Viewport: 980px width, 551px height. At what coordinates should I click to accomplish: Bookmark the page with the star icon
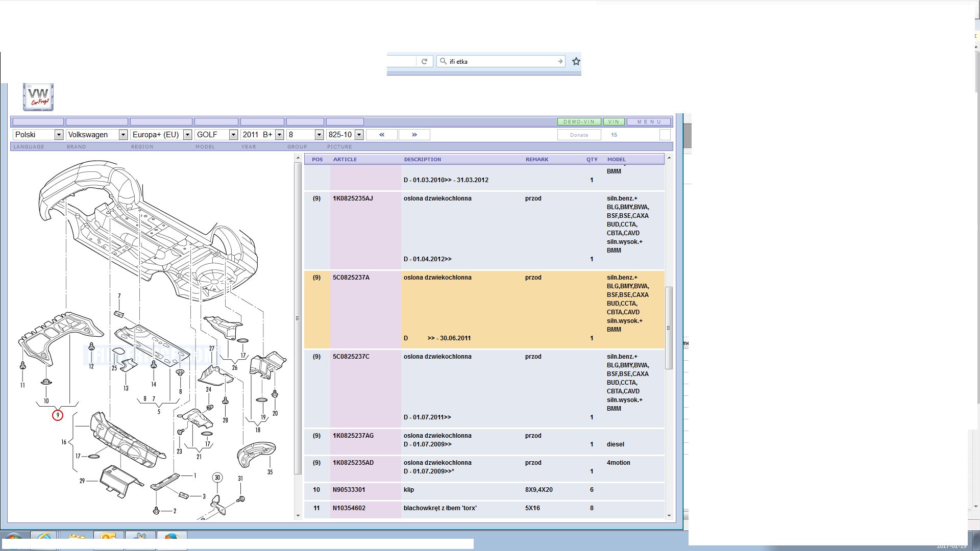(x=576, y=61)
